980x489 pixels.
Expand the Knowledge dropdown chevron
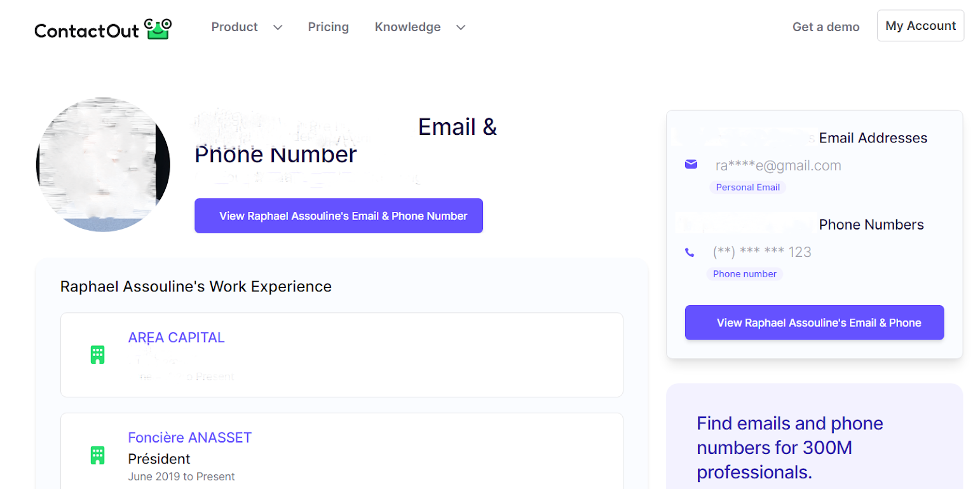coord(461,27)
